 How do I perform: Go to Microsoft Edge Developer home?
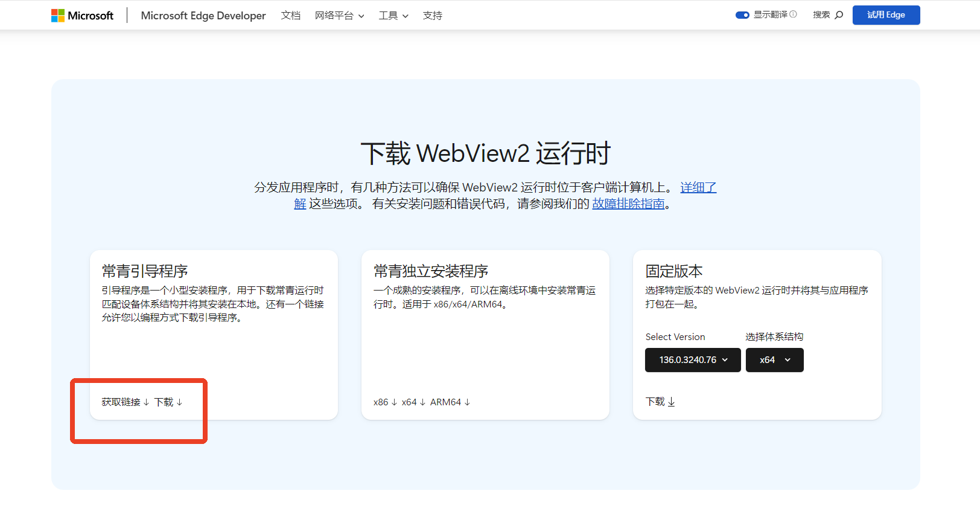click(x=203, y=16)
